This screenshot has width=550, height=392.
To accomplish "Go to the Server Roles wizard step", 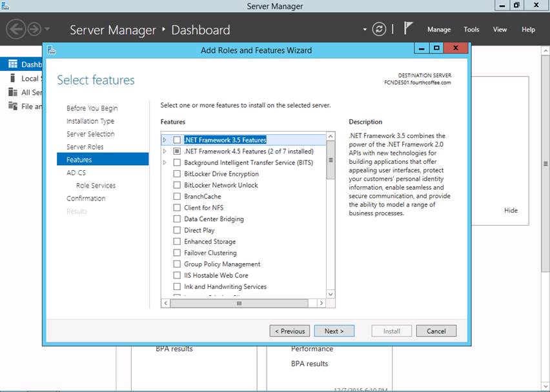I will (x=85, y=147).
